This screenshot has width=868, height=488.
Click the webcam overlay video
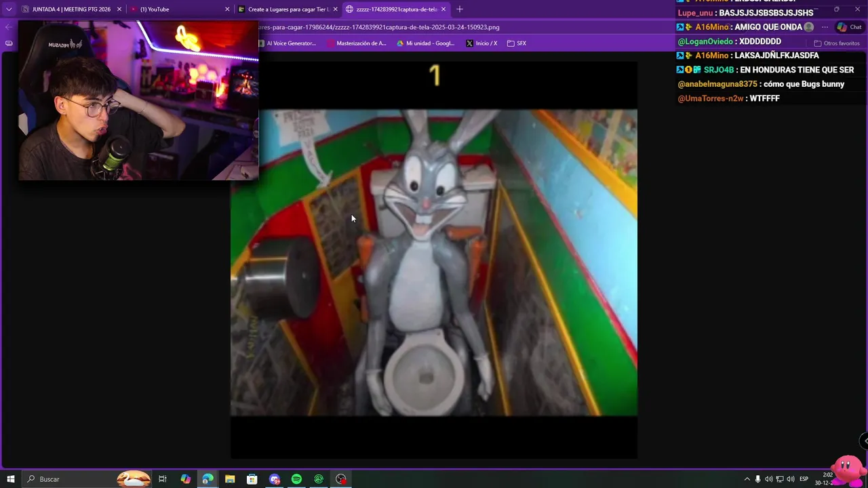[x=138, y=100]
